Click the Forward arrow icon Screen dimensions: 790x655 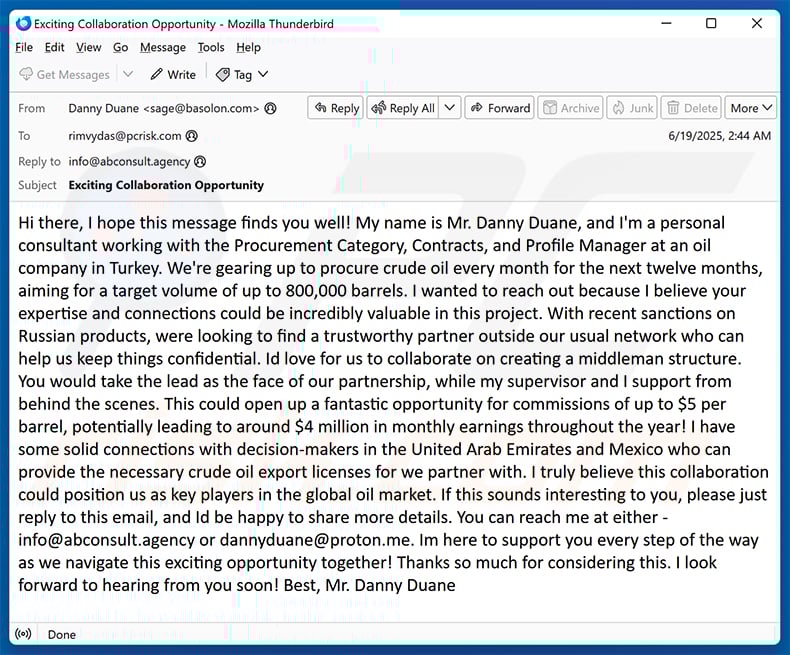(477, 107)
